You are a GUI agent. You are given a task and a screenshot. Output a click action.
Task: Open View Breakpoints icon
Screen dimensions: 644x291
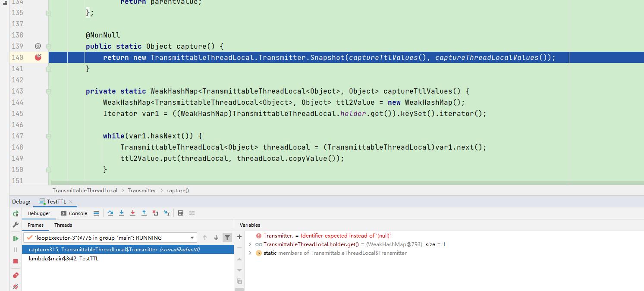(x=16, y=275)
